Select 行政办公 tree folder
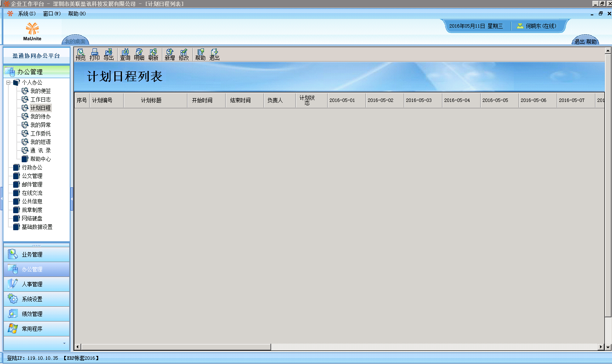Viewport: 612px width, 364px height. (x=32, y=167)
